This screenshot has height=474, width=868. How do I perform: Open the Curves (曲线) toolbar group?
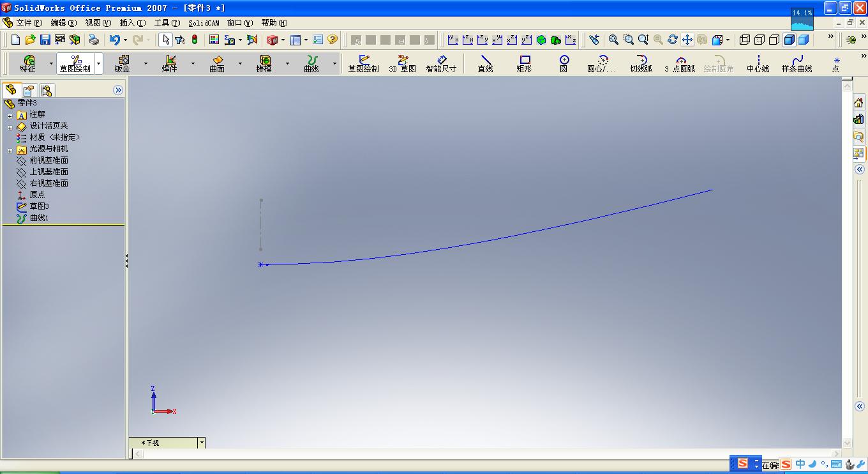coord(311,64)
